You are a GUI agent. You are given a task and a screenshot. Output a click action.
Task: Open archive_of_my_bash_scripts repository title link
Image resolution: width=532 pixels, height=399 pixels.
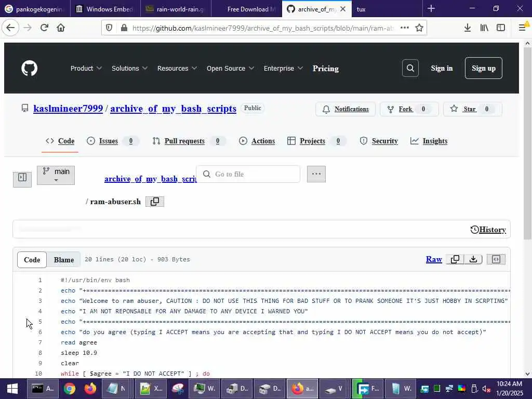pos(174,108)
